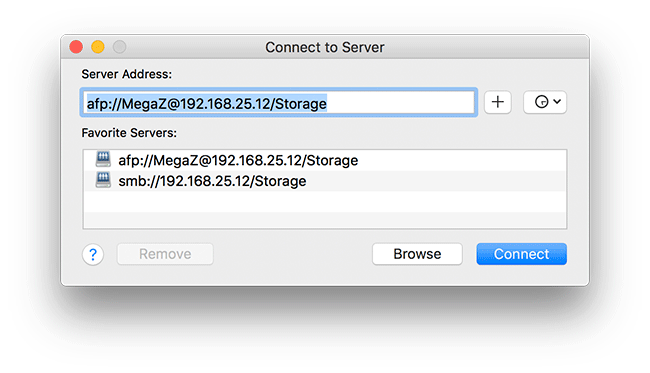Click the Remove button
Image resolution: width=650 pixels, height=373 pixels.
(165, 254)
